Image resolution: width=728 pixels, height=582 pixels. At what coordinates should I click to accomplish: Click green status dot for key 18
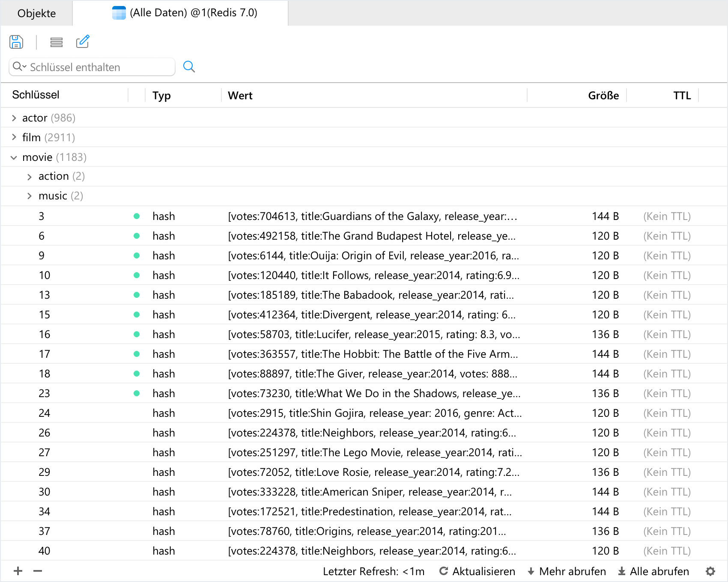point(137,374)
